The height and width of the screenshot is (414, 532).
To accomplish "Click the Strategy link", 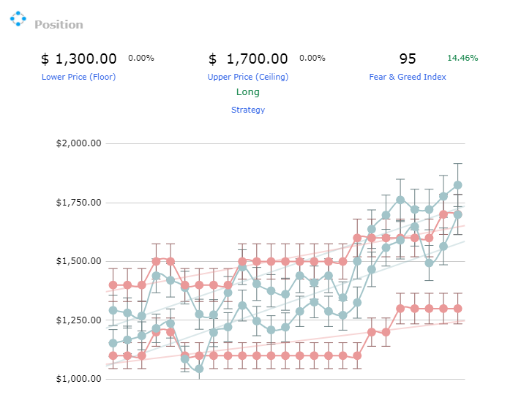I will click(x=248, y=110).
